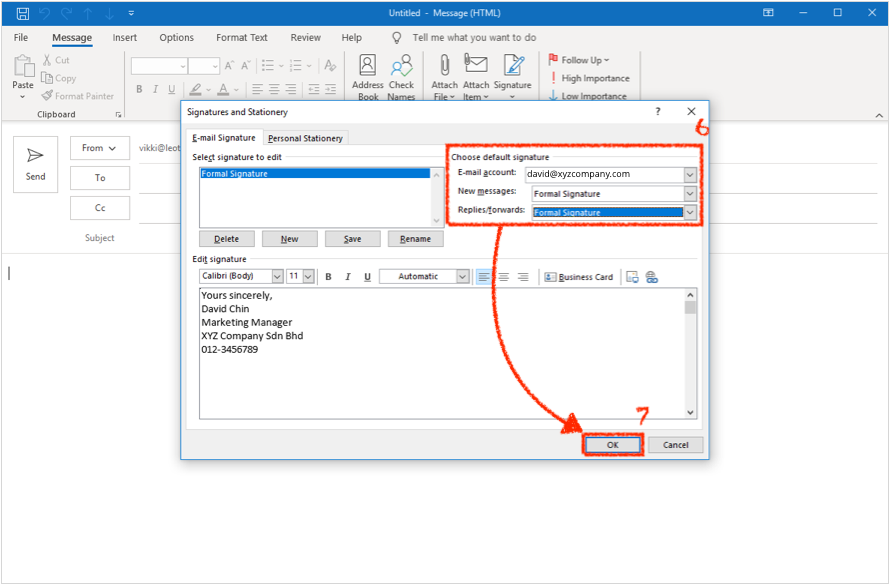
Task: Click the Business Card button
Action: [579, 277]
